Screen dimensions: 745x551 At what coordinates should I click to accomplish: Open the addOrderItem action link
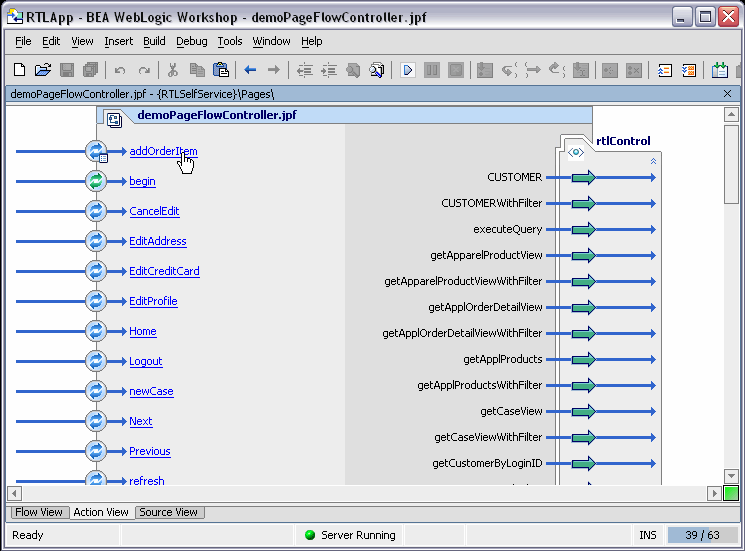point(163,151)
